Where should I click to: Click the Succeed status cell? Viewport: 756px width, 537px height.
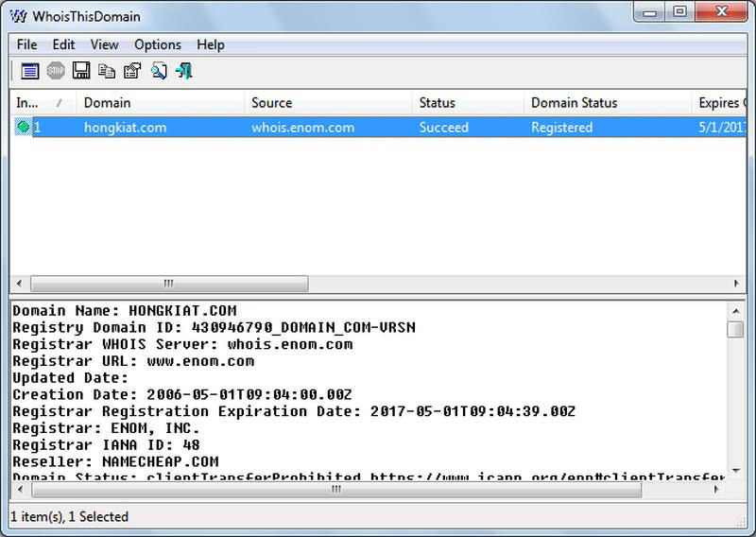point(443,128)
